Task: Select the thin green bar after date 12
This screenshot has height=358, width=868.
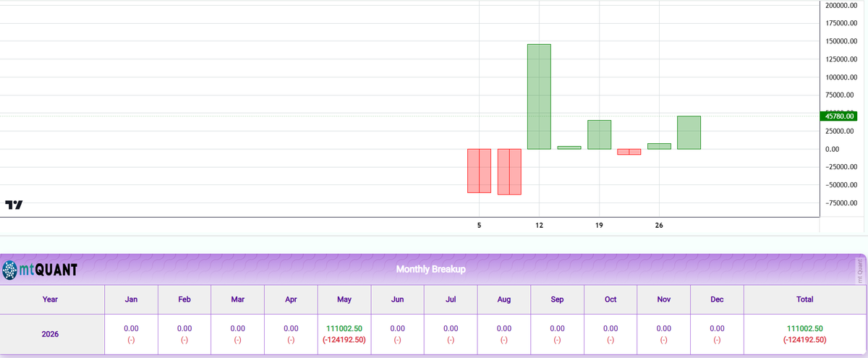Action: point(569,148)
